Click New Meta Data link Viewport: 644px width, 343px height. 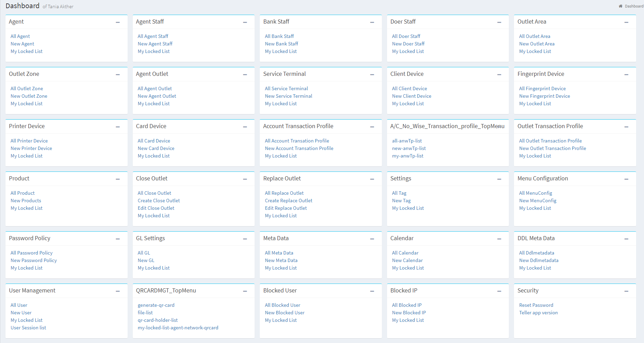click(281, 260)
